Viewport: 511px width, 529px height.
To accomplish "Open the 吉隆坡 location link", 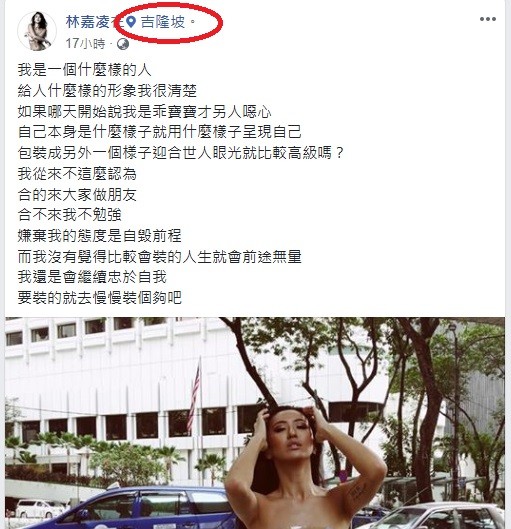I will pos(163,22).
